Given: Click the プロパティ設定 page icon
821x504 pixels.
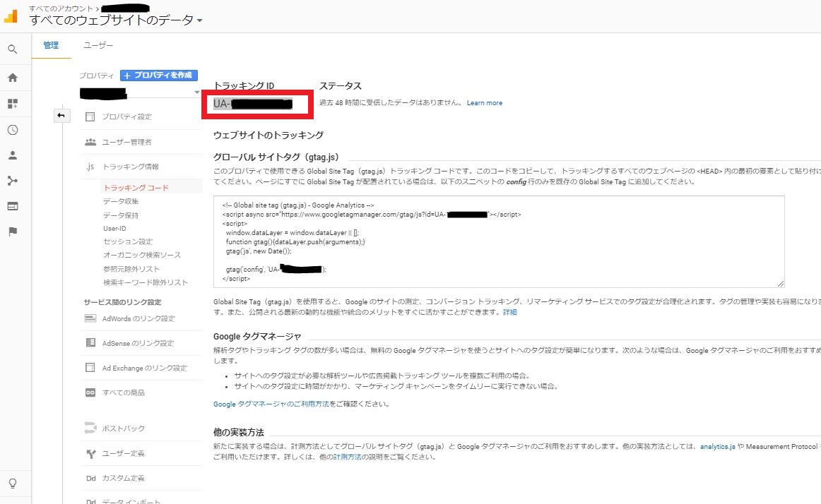Looking at the screenshot, I should coord(90,116).
